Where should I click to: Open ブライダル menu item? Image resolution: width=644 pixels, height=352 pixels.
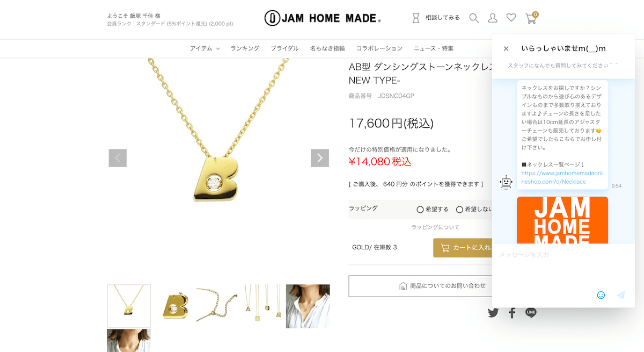(284, 48)
